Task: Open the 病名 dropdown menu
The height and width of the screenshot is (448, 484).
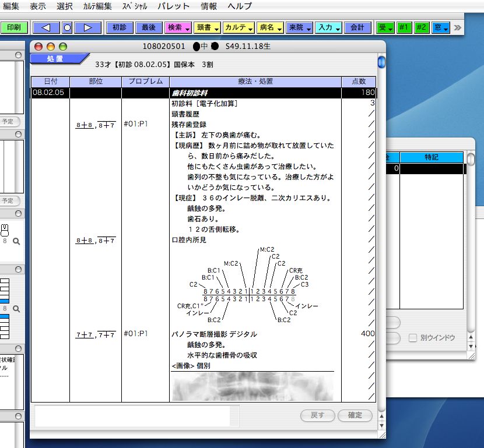Action: [x=269, y=27]
